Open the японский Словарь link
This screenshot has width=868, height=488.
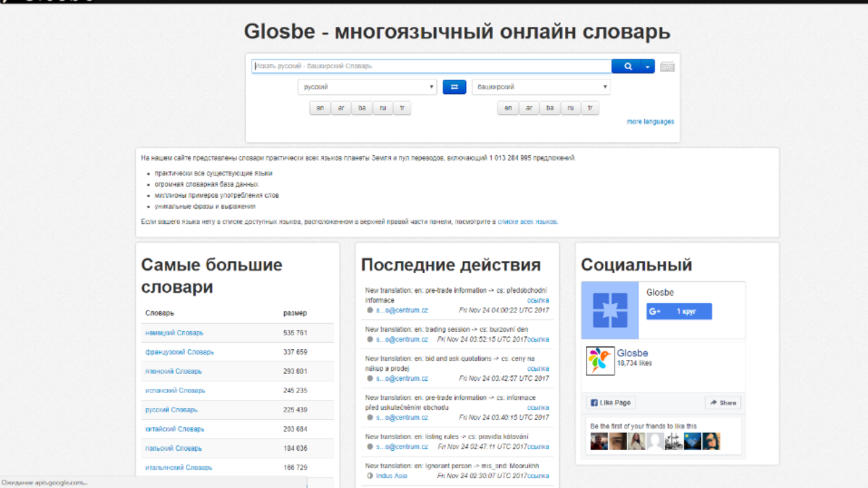173,371
